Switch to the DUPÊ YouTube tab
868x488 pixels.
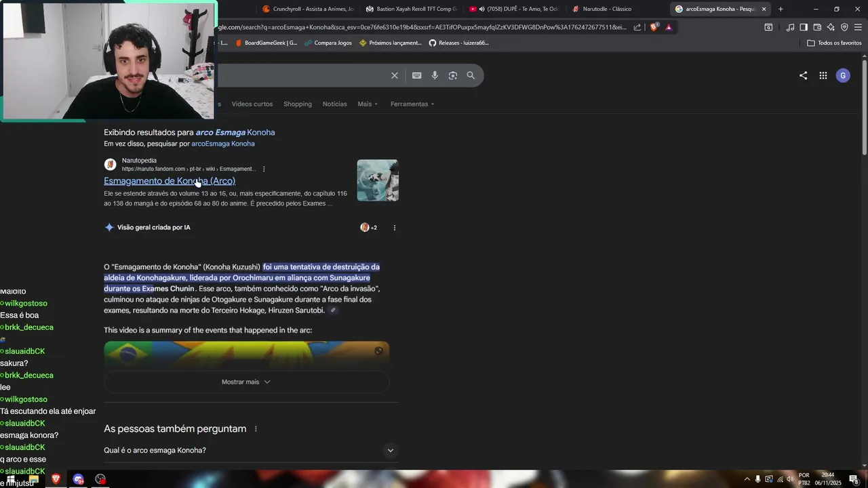pos(515,9)
